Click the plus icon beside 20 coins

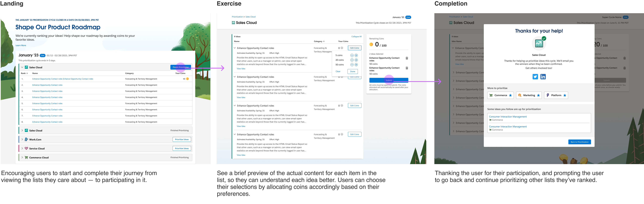pyautogui.click(x=356, y=60)
